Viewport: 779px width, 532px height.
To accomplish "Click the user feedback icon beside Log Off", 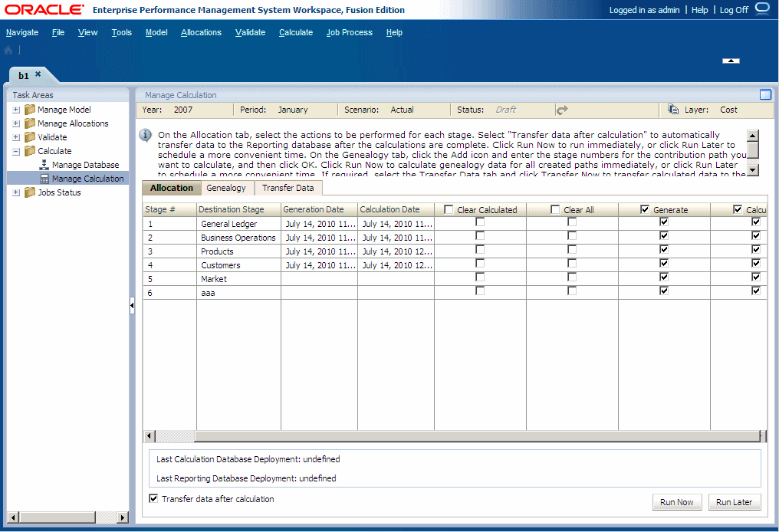I will (x=763, y=10).
